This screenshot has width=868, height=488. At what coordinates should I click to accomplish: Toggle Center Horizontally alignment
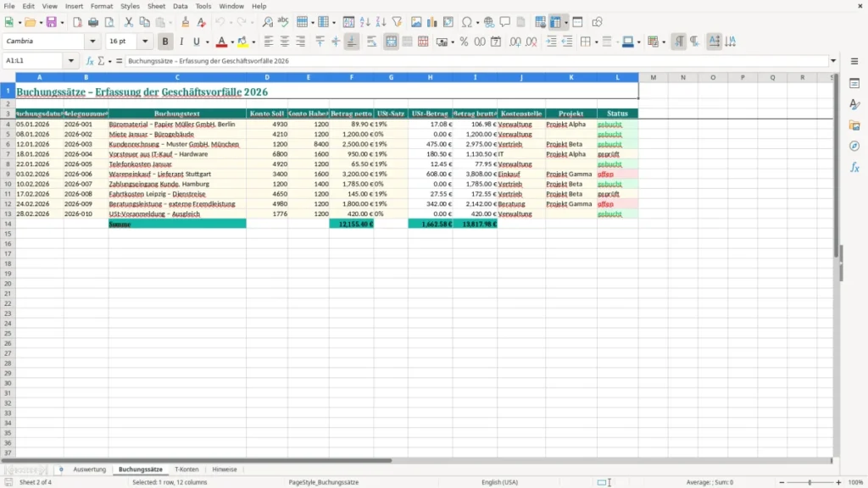[x=284, y=42]
